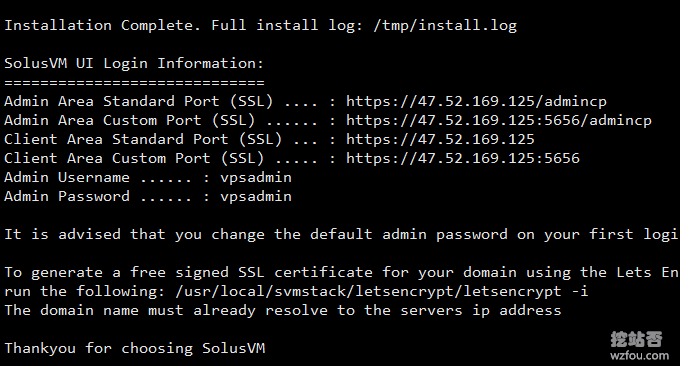
Task: Click the letsencrypt -i command path
Action: pos(382,291)
